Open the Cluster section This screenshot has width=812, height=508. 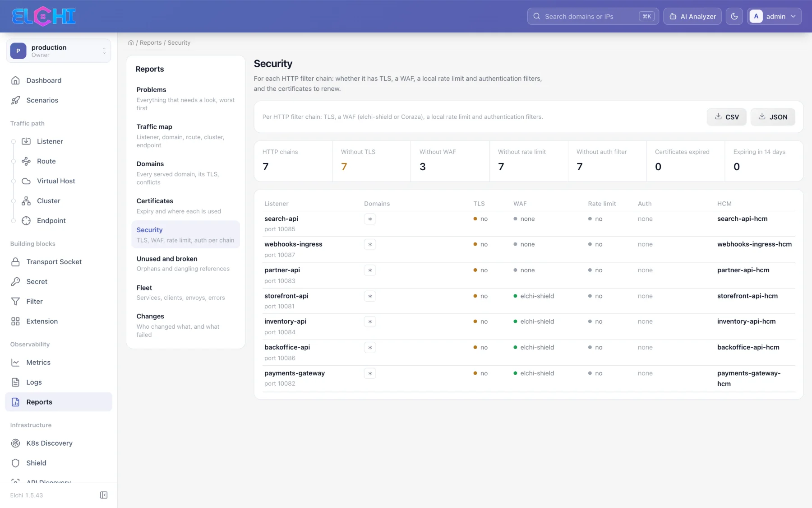(48, 201)
